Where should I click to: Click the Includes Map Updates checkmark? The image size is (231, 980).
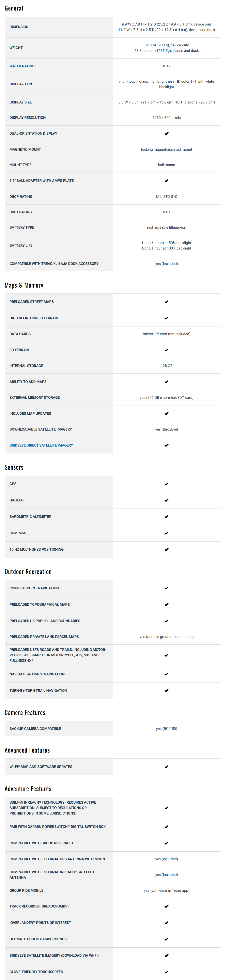[166, 414]
